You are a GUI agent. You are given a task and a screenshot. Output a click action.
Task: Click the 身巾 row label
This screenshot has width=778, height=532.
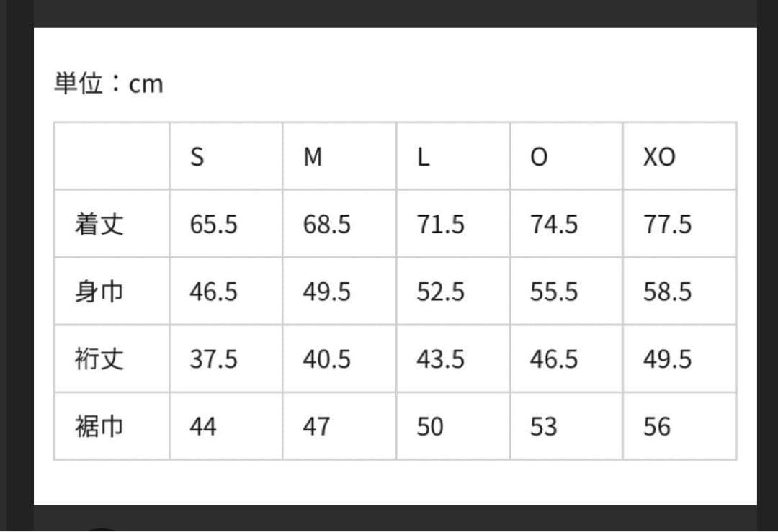pos(99,292)
